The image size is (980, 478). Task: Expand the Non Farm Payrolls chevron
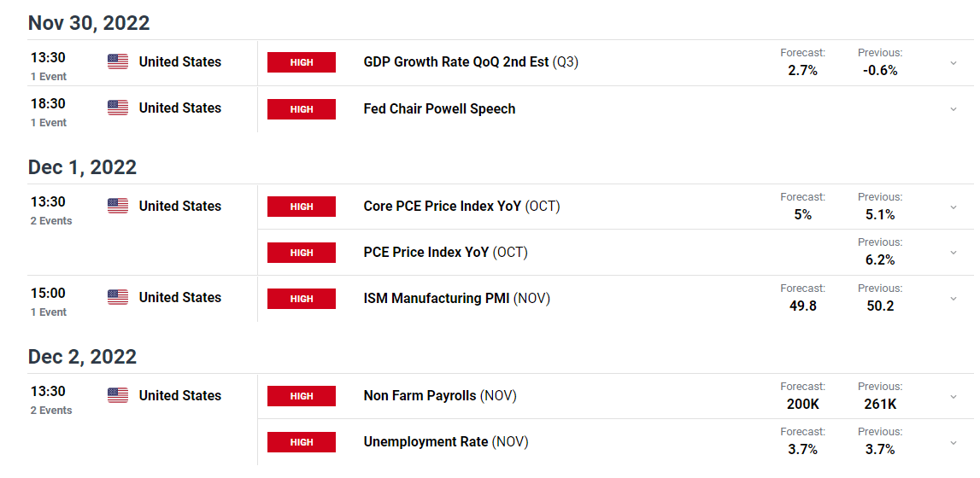(x=954, y=397)
